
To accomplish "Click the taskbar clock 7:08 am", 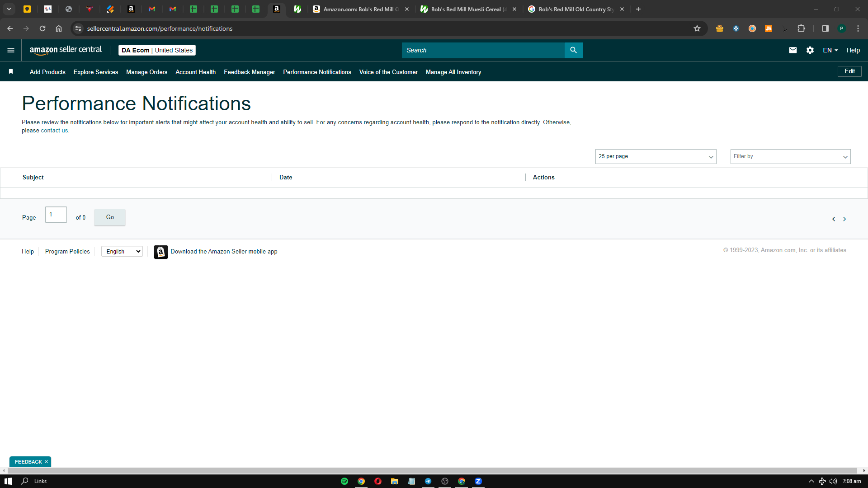I will tap(852, 481).
